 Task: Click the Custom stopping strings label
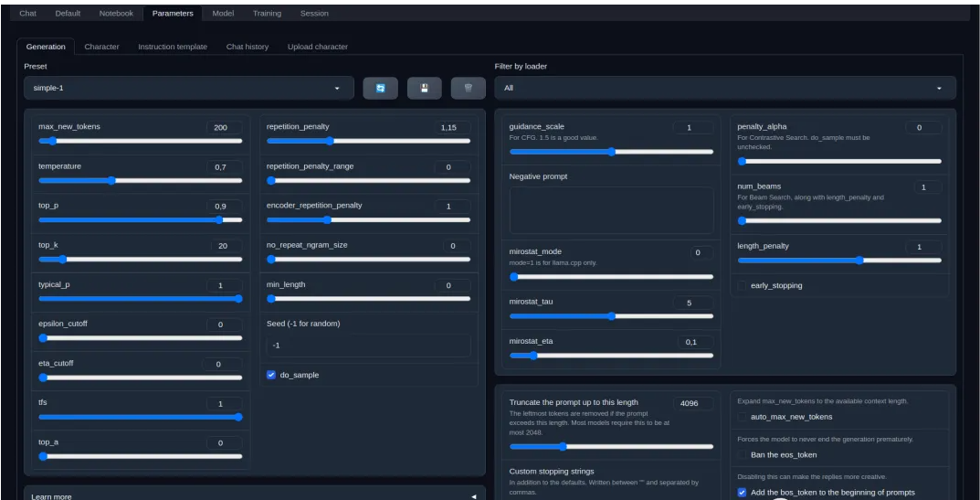[552, 472]
